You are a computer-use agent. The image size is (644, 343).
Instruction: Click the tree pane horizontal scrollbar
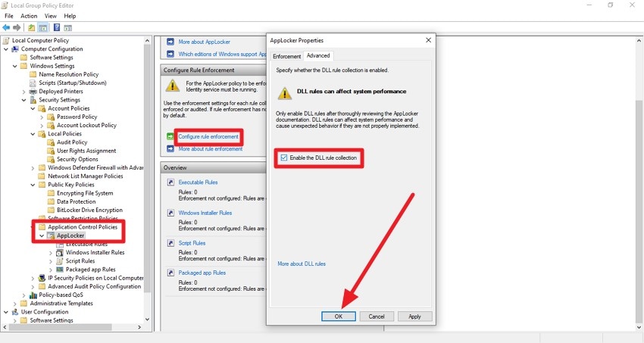61,327
